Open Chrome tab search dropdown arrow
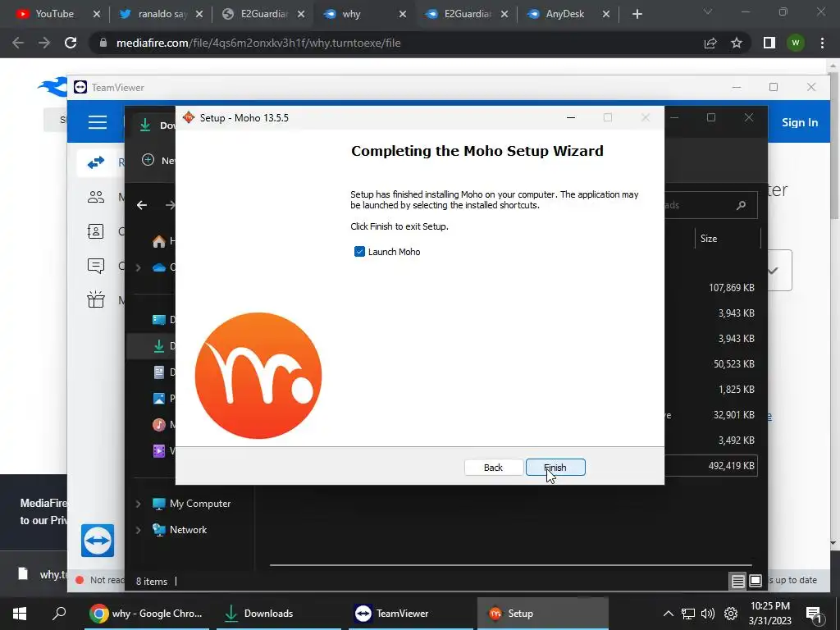The width and height of the screenshot is (840, 630). click(708, 11)
